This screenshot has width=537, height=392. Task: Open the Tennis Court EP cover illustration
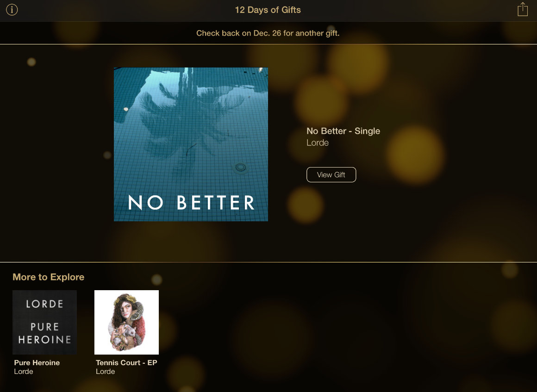coord(126,322)
